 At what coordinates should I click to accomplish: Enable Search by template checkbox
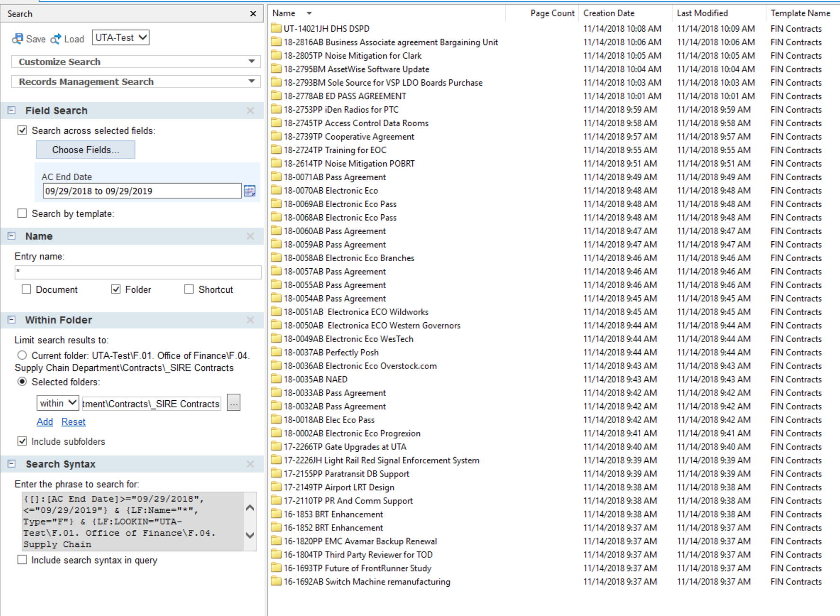[22, 213]
